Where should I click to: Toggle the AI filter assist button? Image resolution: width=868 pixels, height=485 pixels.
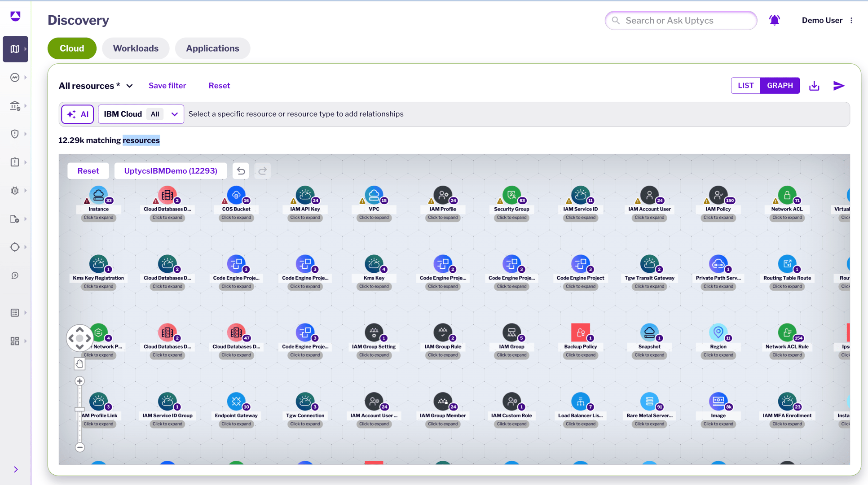(x=77, y=114)
